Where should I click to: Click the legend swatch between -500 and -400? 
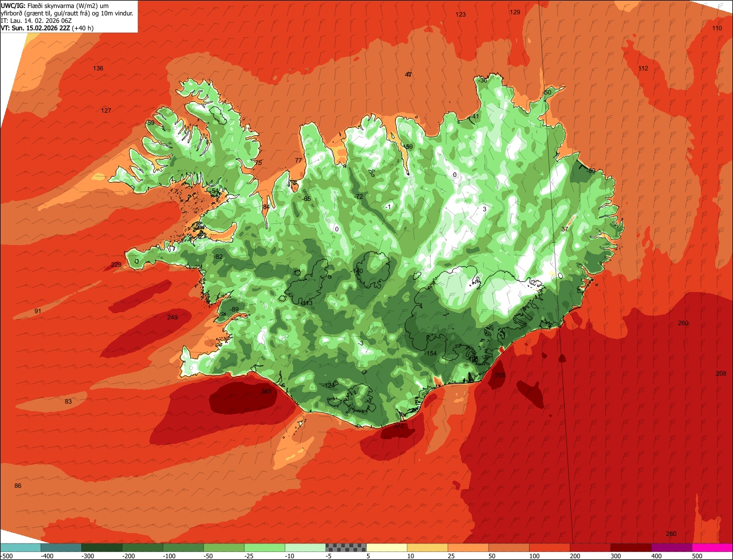click(x=20, y=547)
